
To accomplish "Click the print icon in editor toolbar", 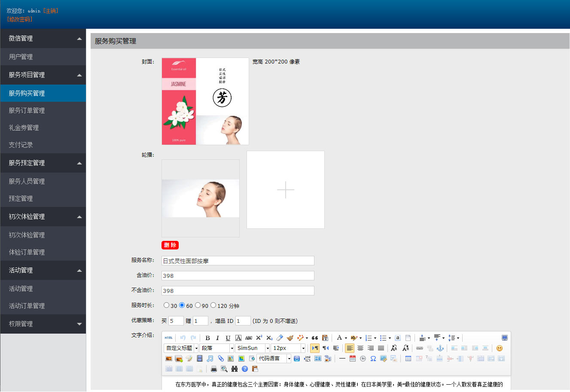I will pyautogui.click(x=213, y=369).
